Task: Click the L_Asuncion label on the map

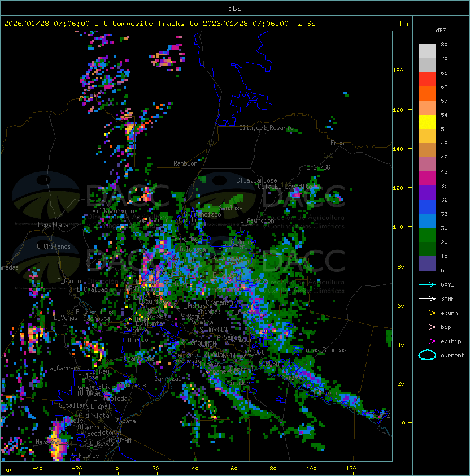Action: tap(257, 220)
